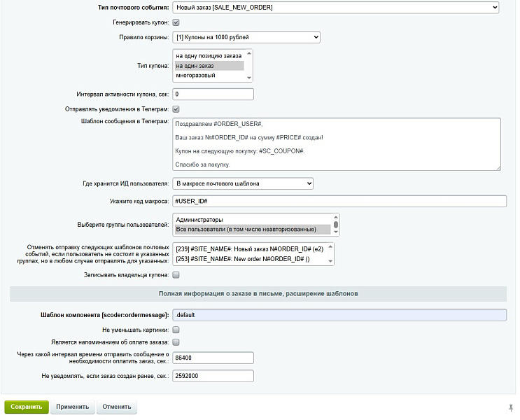520x420 pixels.
Task: Select template [239] Новый заказ
Action: pyautogui.click(x=250, y=248)
